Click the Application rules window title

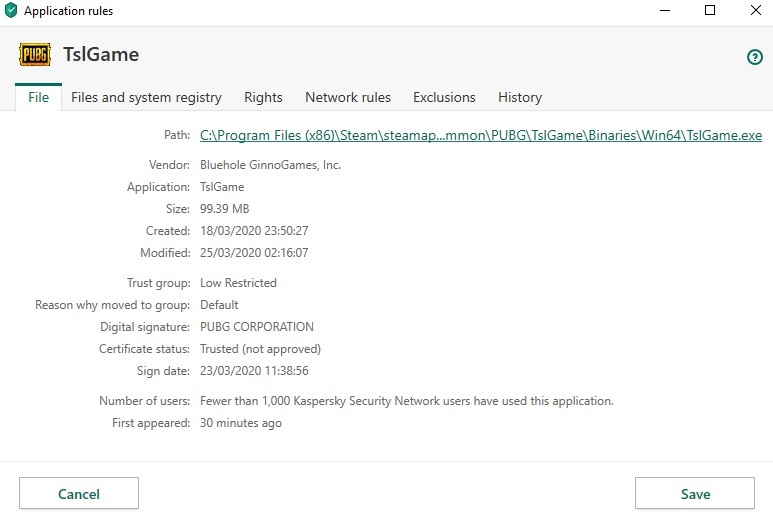point(69,11)
